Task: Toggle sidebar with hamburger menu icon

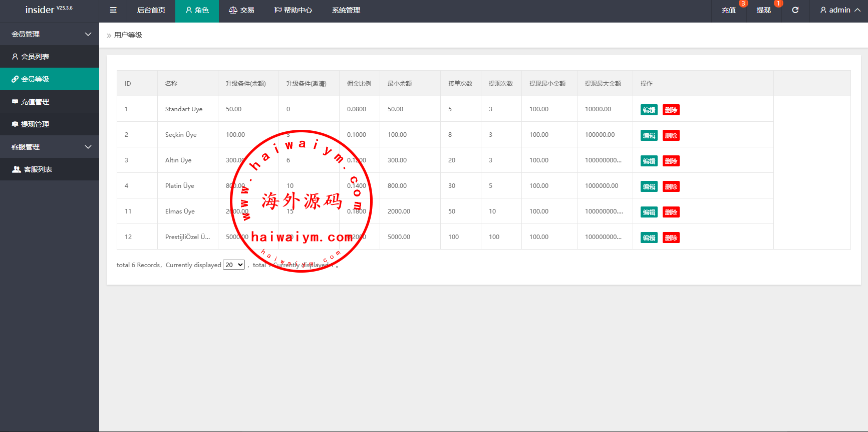Action: click(x=113, y=11)
